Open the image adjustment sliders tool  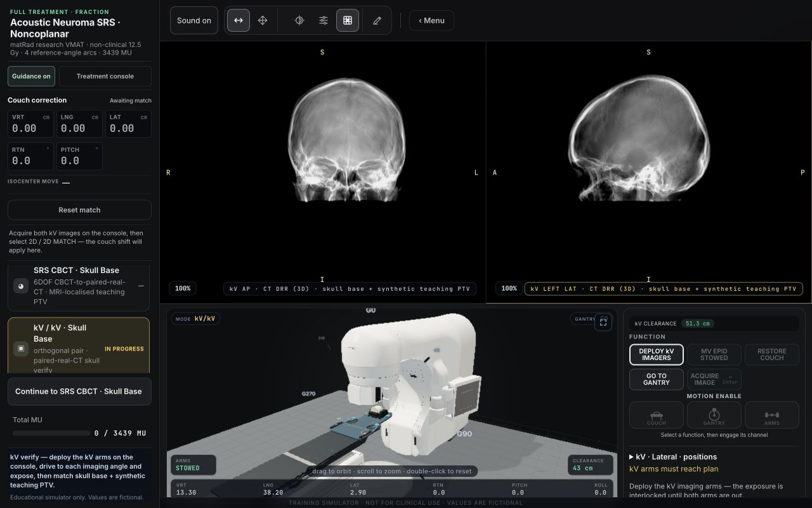[x=324, y=20]
